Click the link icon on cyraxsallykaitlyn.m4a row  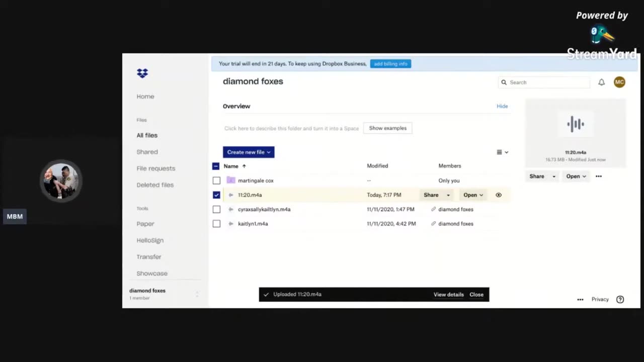433,209
